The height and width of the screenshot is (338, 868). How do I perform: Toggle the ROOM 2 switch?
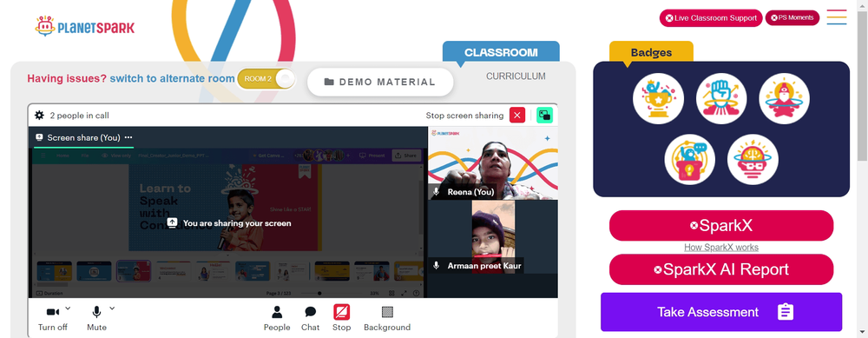tap(266, 79)
